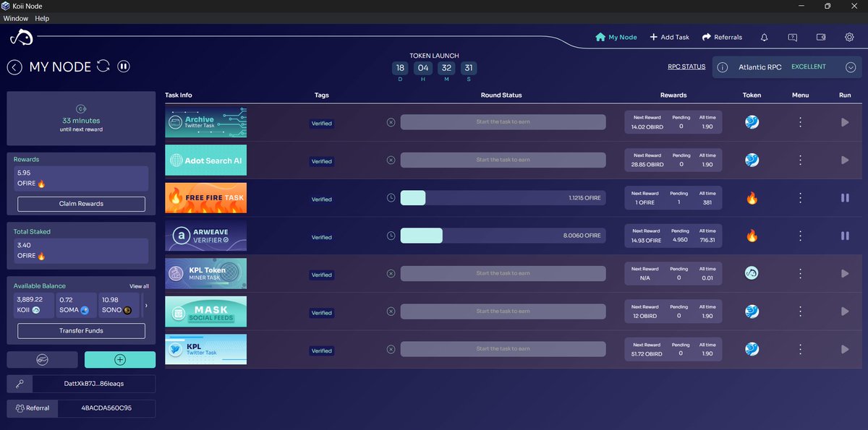868x430 pixels.
Task: Open the notifications bell icon
Action: pos(765,37)
